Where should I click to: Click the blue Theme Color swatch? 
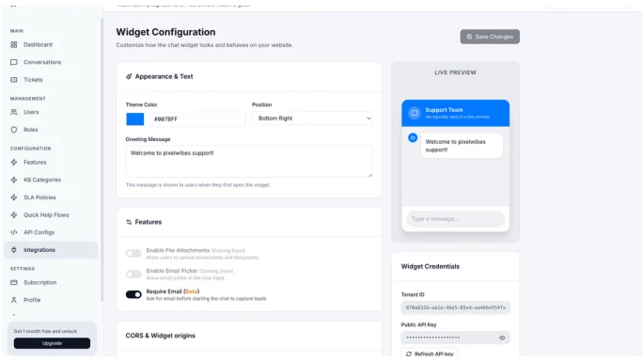(x=135, y=119)
